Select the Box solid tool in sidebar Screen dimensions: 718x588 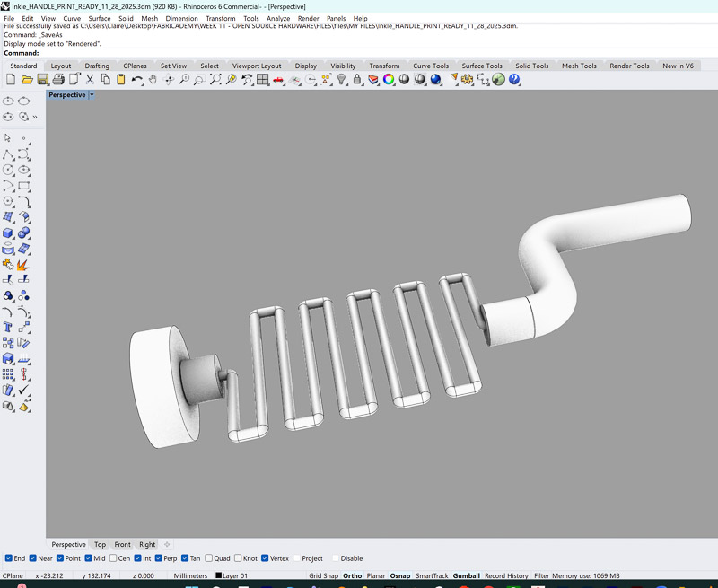coord(8,233)
